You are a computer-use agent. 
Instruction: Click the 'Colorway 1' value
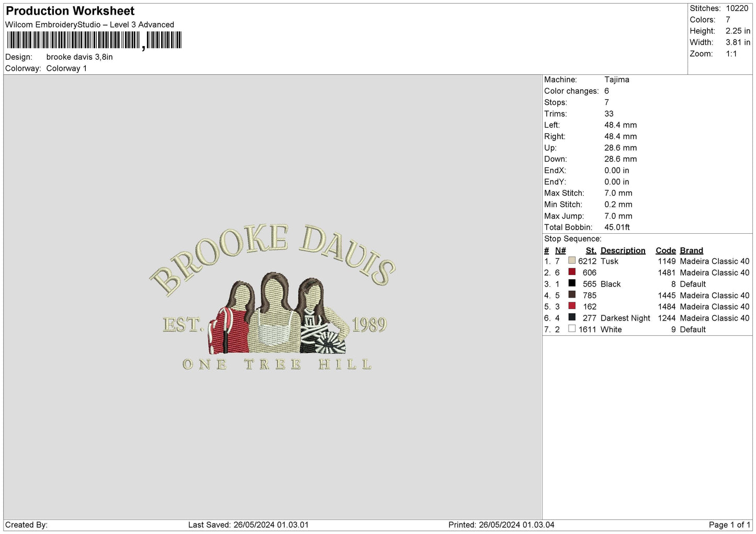pos(66,69)
